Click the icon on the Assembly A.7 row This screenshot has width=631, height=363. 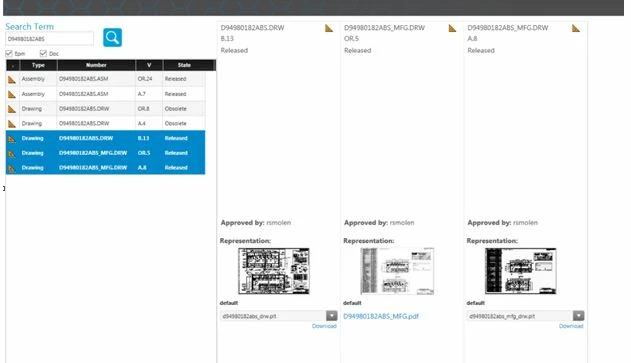click(x=12, y=95)
